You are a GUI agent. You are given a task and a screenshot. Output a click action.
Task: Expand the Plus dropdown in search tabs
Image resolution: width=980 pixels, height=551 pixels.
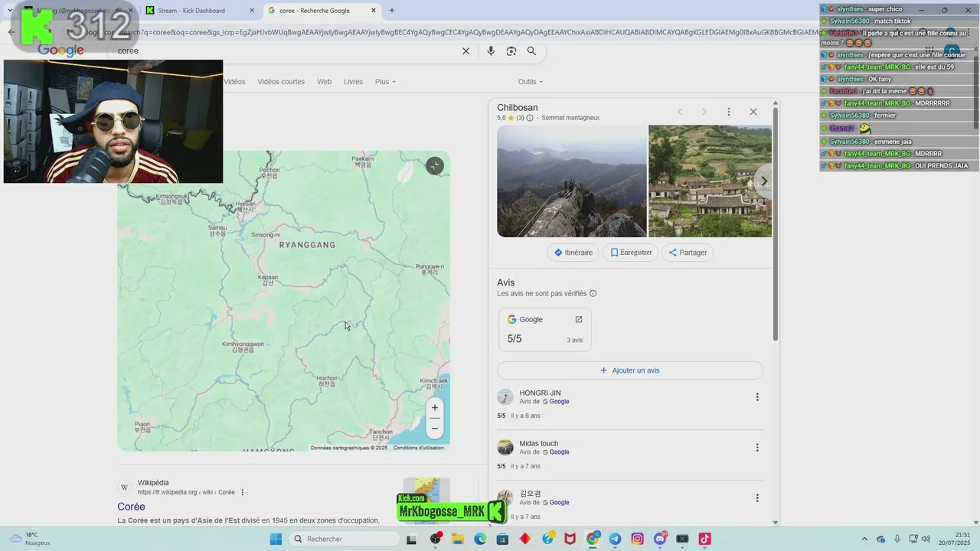coord(385,82)
